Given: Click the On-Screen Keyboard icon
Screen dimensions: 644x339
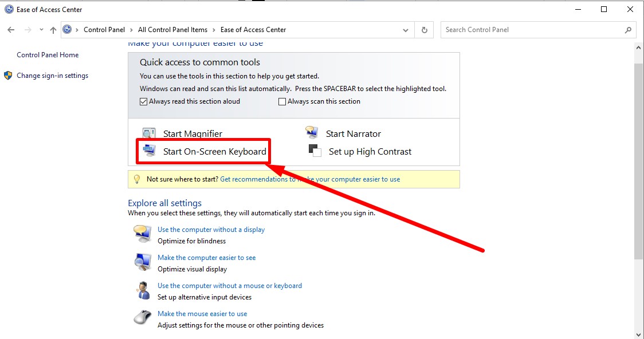Looking at the screenshot, I should click(x=149, y=151).
